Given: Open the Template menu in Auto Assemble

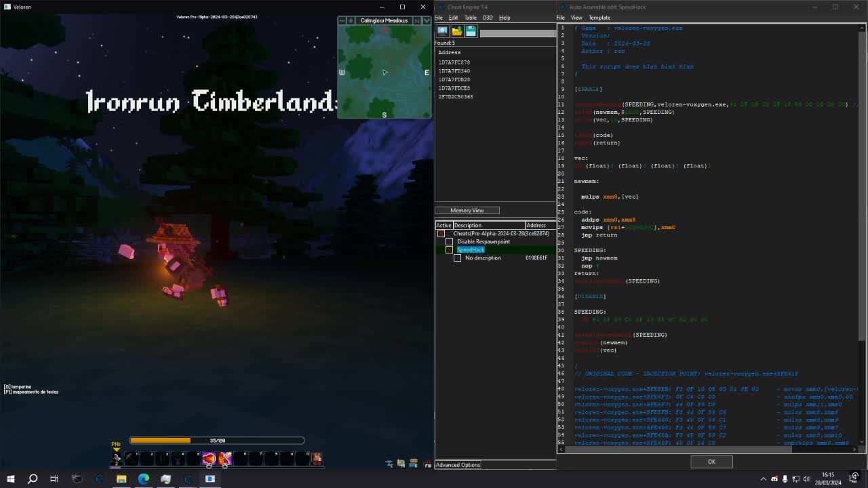Looking at the screenshot, I should tap(599, 18).
